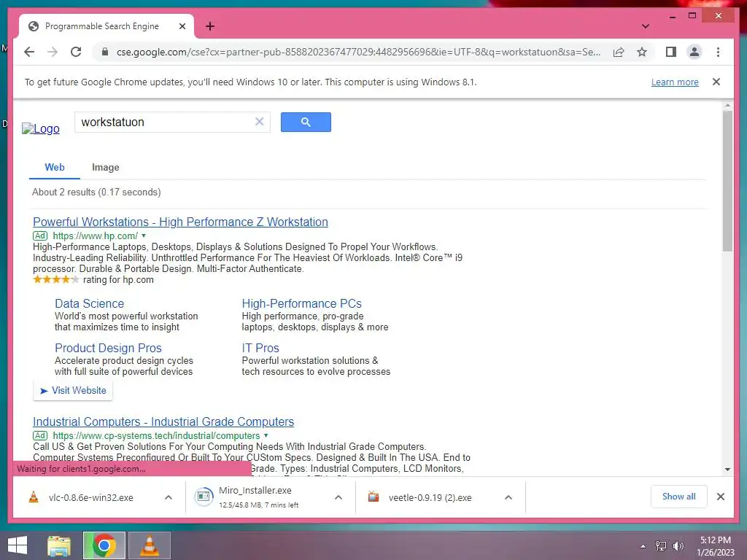
Task: Open the volume speaker icon in the tray
Action: point(678,546)
